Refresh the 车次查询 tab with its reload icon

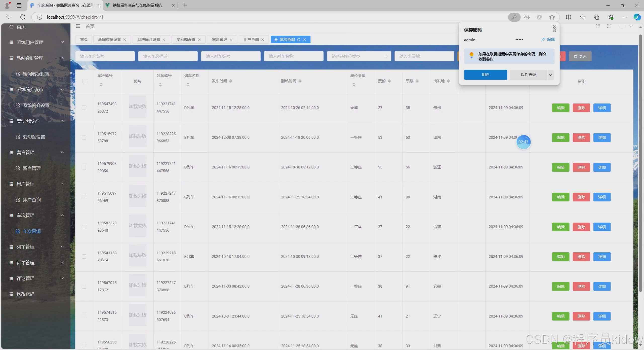[x=299, y=40]
